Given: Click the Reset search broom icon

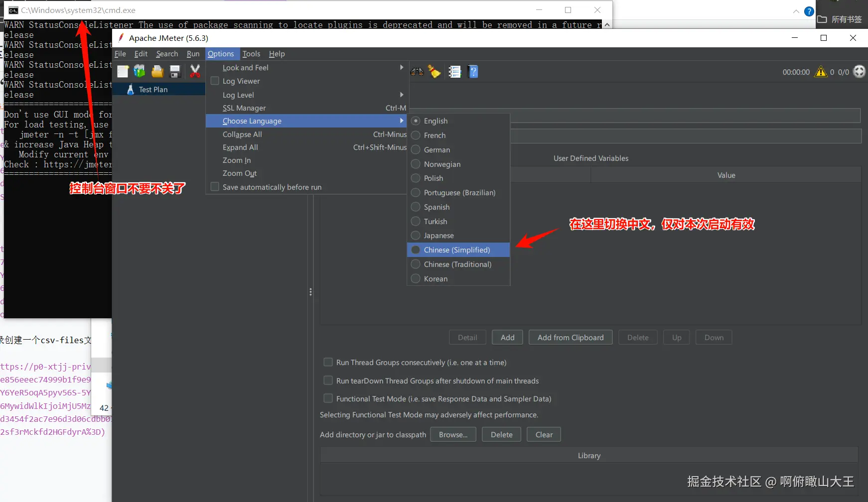Looking at the screenshot, I should coord(434,72).
